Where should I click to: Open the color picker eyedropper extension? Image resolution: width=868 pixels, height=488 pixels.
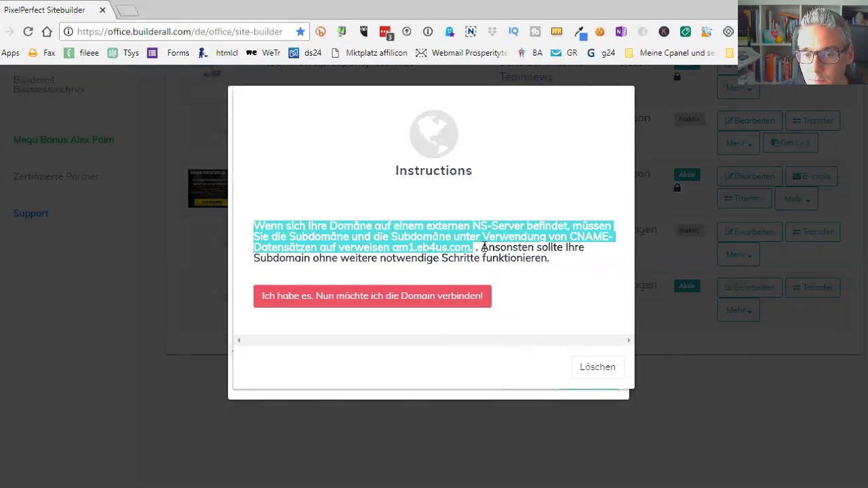click(x=579, y=32)
